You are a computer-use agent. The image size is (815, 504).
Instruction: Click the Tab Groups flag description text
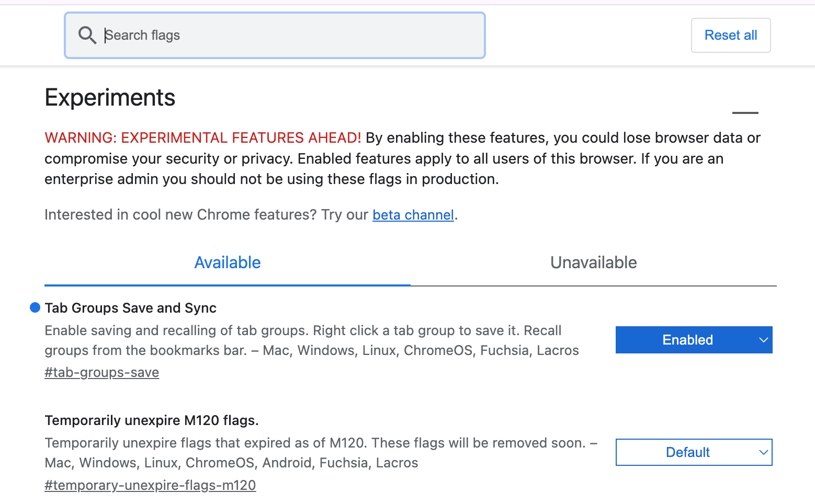click(312, 340)
